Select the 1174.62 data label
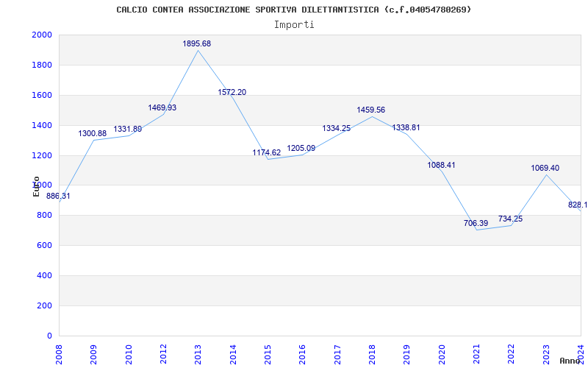 pos(267,152)
